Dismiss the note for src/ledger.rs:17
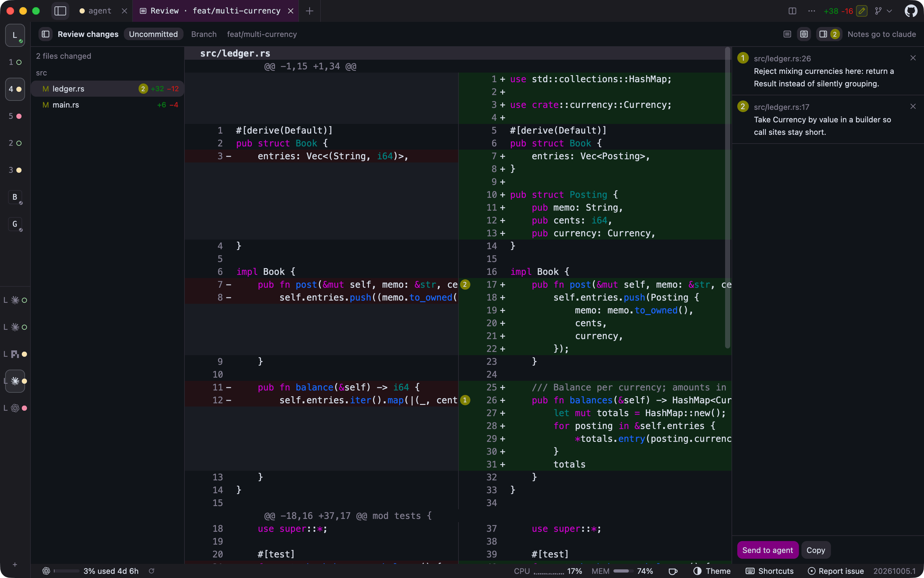The width and height of the screenshot is (924, 578). click(x=912, y=106)
